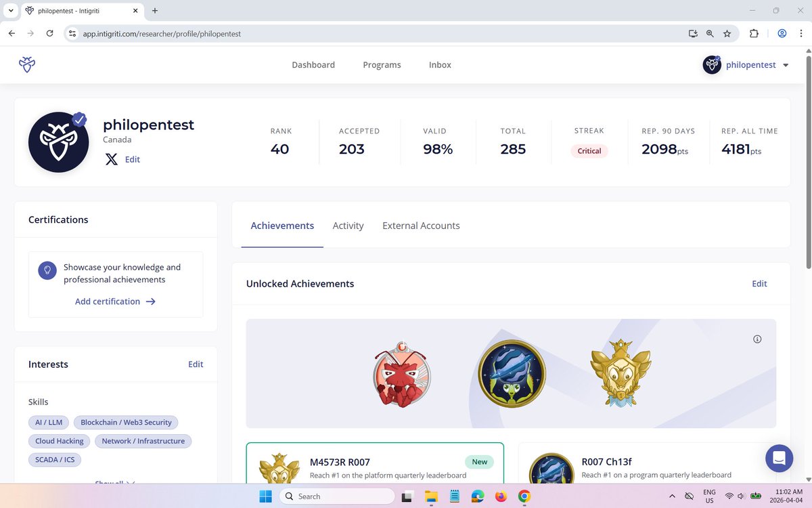812x508 pixels.
Task: Open the chat support widget
Action: tap(779, 459)
